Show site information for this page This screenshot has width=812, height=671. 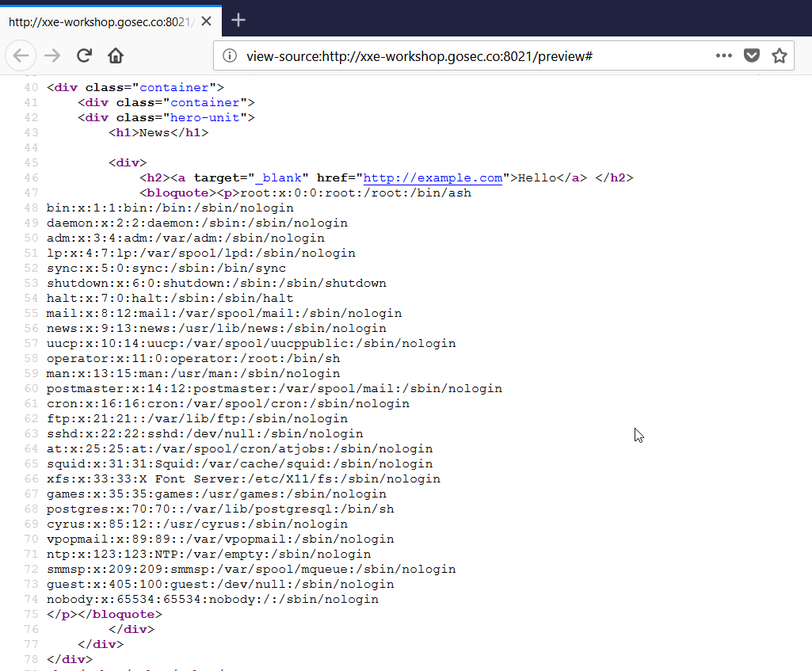click(230, 55)
